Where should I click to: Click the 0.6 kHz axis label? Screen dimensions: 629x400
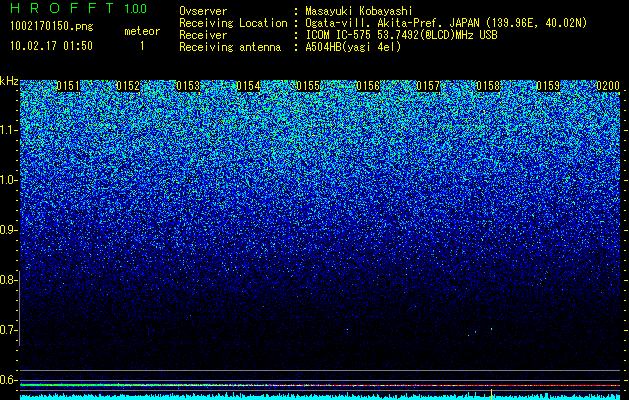pos(8,380)
